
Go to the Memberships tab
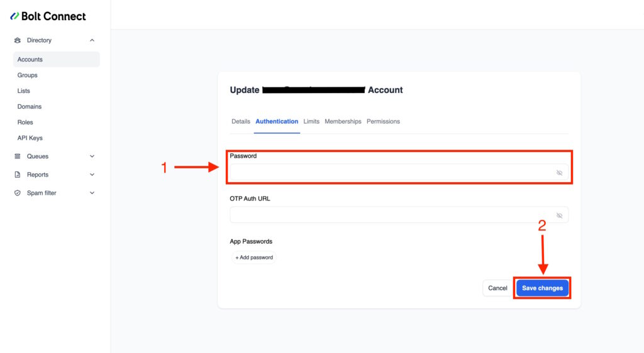coord(343,121)
